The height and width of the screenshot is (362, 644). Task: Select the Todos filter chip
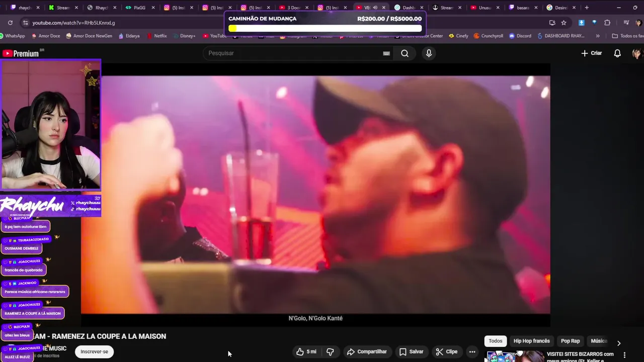[496, 341]
